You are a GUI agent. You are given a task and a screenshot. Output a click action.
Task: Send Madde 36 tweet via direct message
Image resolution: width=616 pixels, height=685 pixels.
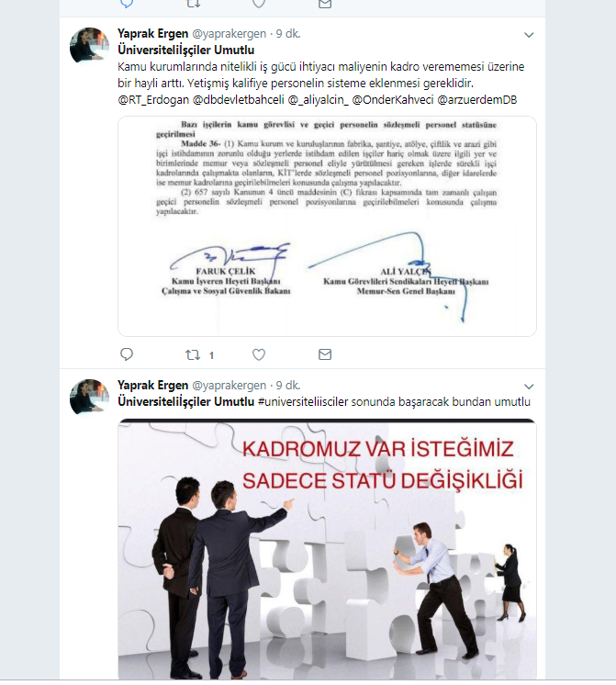click(325, 354)
